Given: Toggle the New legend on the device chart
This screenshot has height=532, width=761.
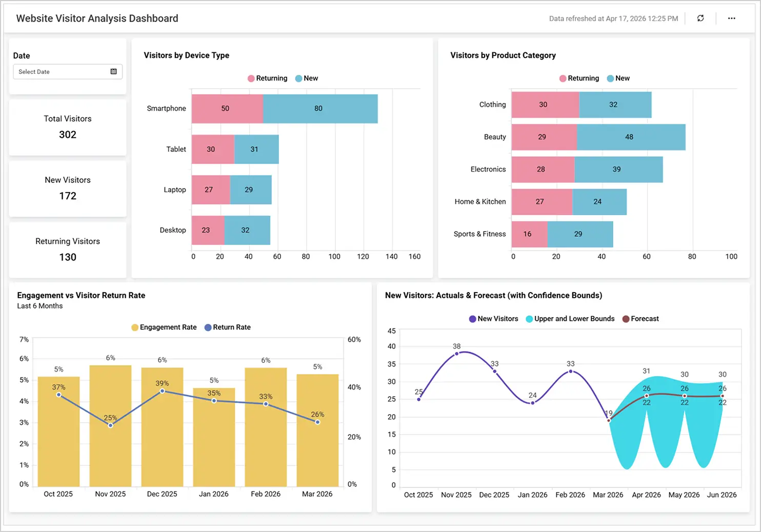Looking at the screenshot, I should pyautogui.click(x=307, y=78).
